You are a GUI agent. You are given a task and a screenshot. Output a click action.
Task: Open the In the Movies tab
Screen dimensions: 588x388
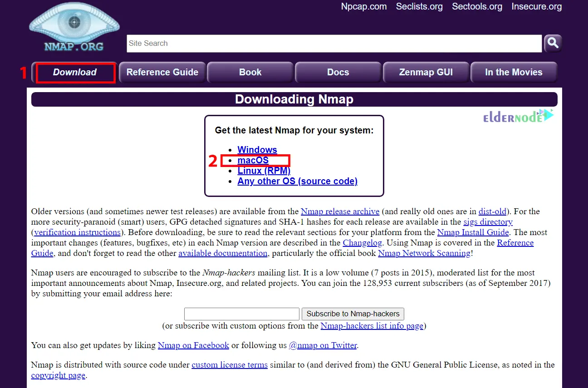(x=514, y=73)
